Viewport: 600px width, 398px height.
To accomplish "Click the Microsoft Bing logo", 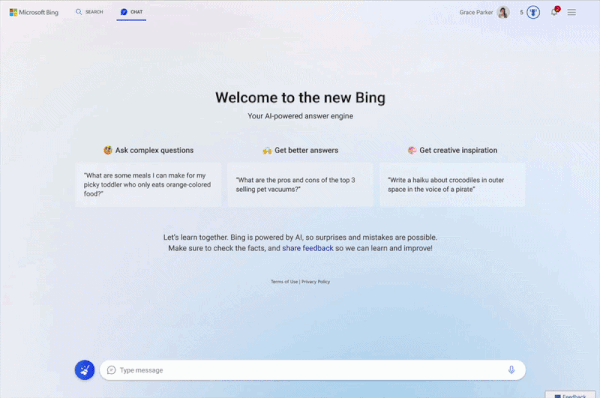I will tap(34, 12).
